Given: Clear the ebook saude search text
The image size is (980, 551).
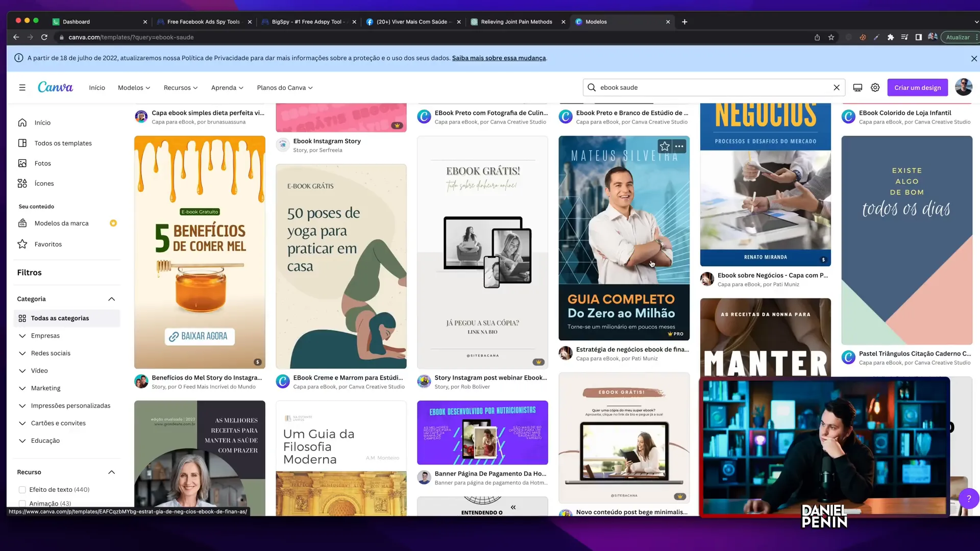Looking at the screenshot, I should [x=837, y=88].
